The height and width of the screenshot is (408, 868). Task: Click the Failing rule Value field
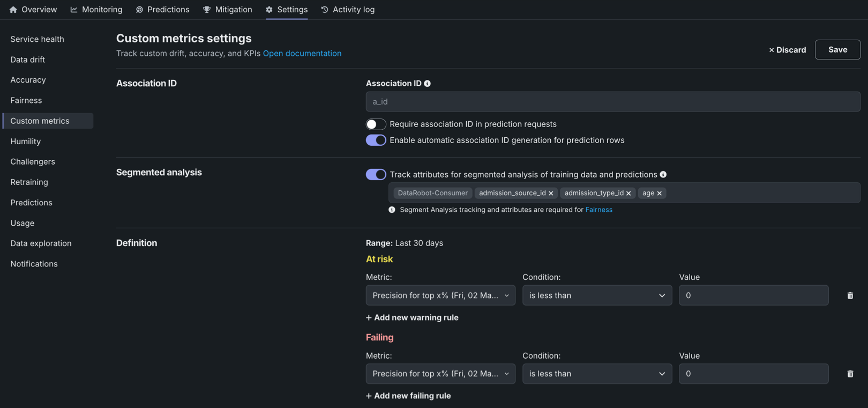click(x=753, y=374)
